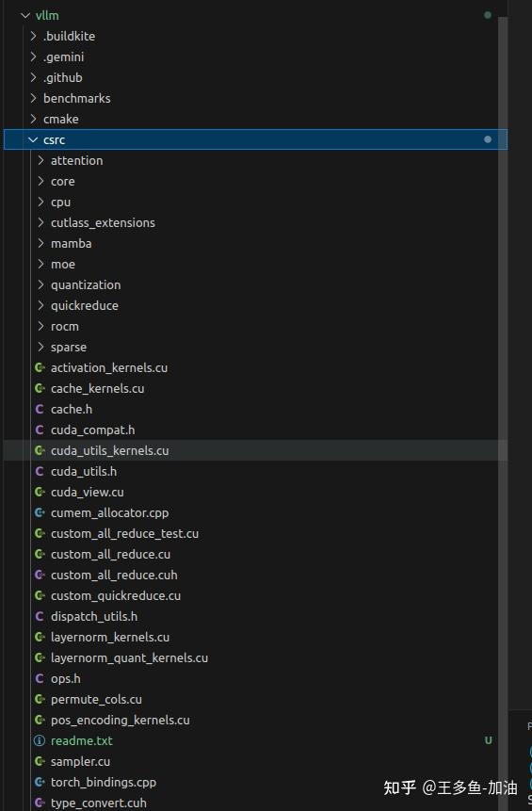The height and width of the screenshot is (811, 532).
Task: Open the cuda_utils_kernels.cu file name
Action: pos(109,450)
